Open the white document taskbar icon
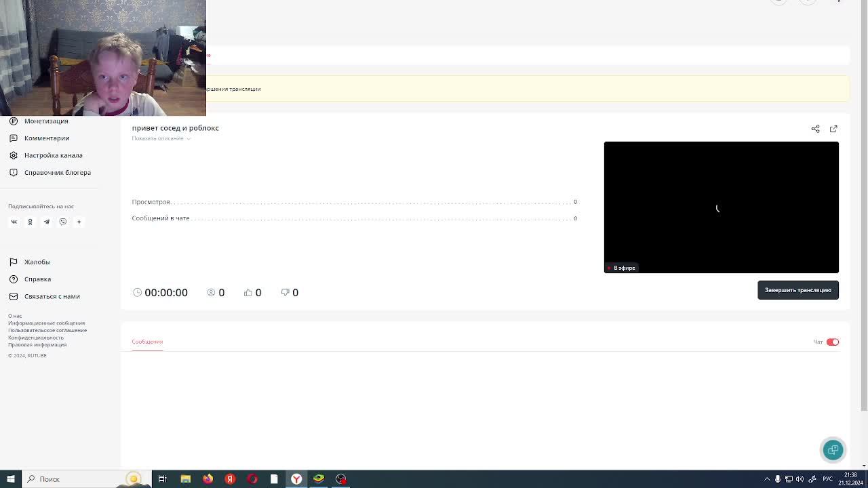The width and height of the screenshot is (868, 488). pyautogui.click(x=274, y=479)
